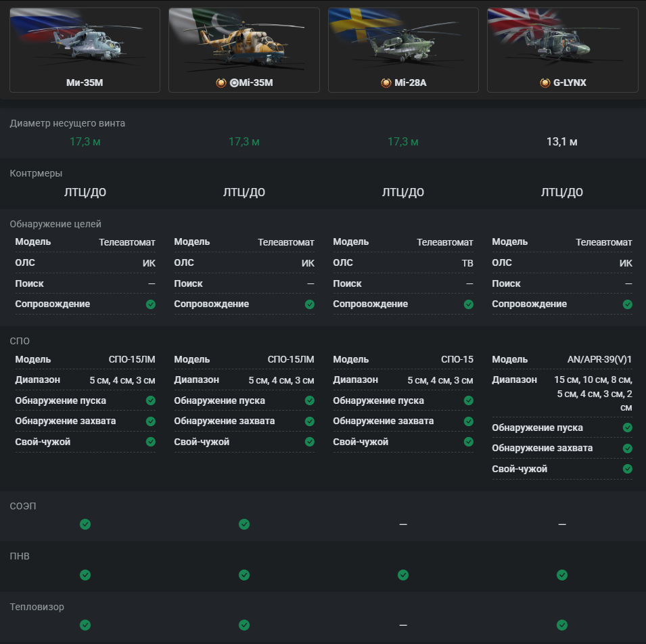Click the Контрмеры section heading
The width and height of the screenshot is (646, 644).
tap(36, 173)
